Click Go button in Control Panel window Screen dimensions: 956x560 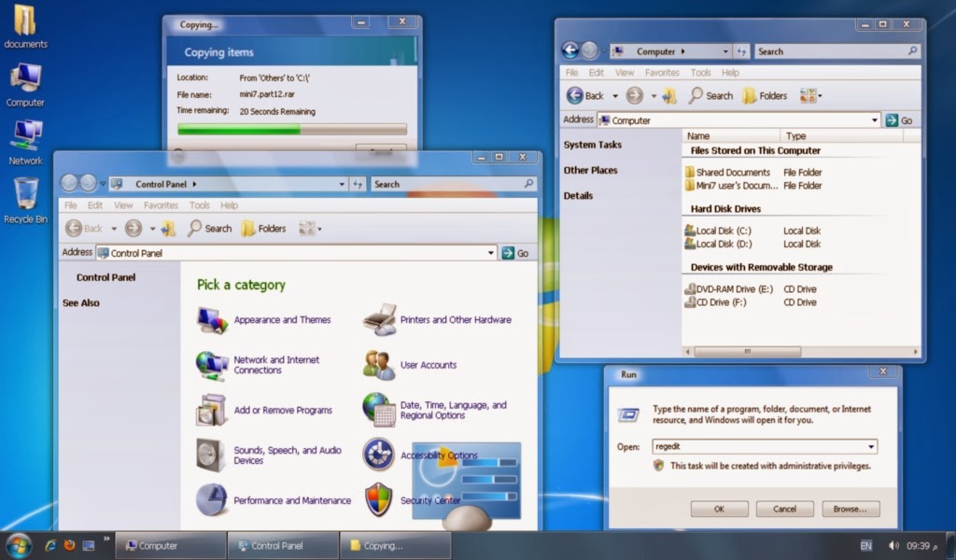pos(515,253)
